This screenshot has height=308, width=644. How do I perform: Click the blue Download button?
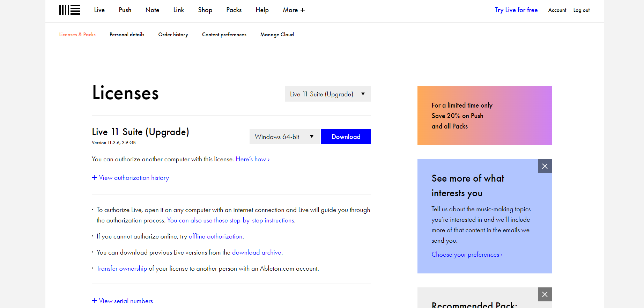(346, 137)
